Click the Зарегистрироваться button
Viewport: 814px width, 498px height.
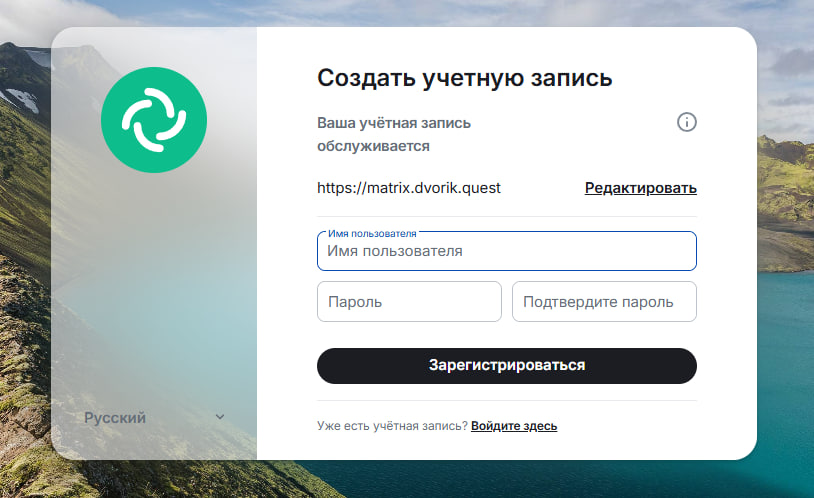click(507, 366)
